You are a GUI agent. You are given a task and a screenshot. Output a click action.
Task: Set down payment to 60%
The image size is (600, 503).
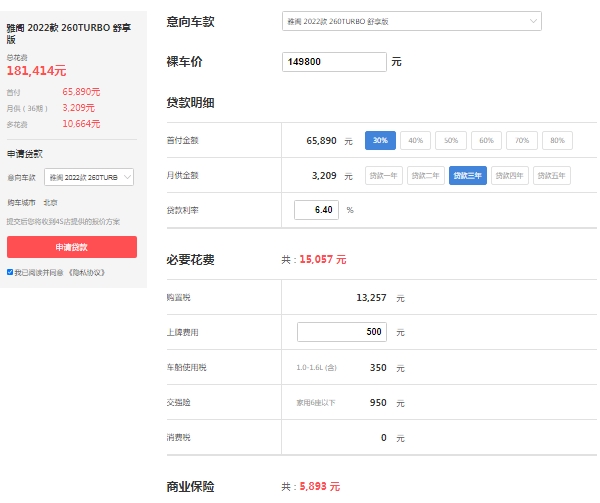[486, 141]
